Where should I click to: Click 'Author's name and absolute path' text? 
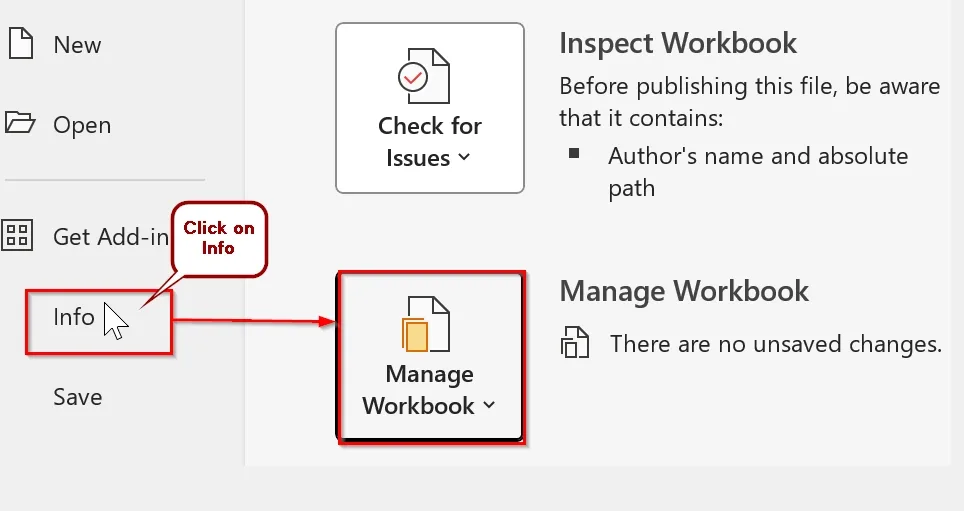[x=758, y=172]
